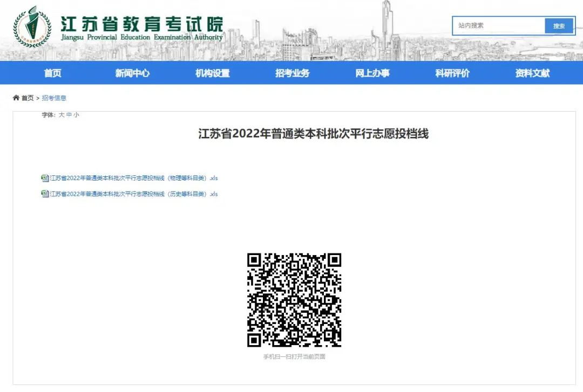The width and height of the screenshot is (583, 392).
Task: Set font size to 中 (medium)
Action: click(x=69, y=115)
